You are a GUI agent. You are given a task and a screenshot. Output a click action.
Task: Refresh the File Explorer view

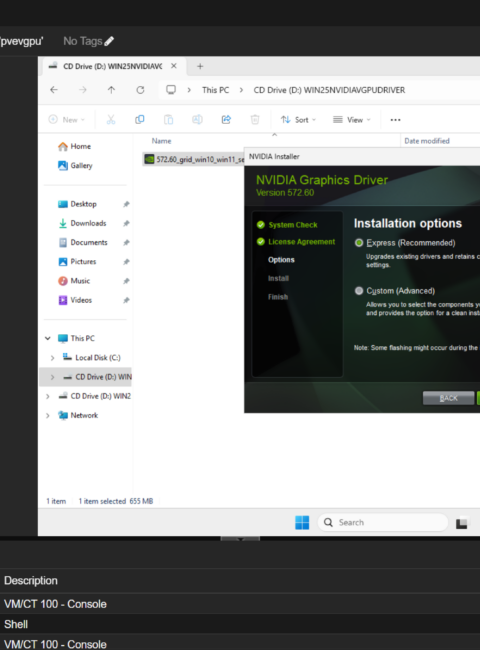pyautogui.click(x=140, y=90)
